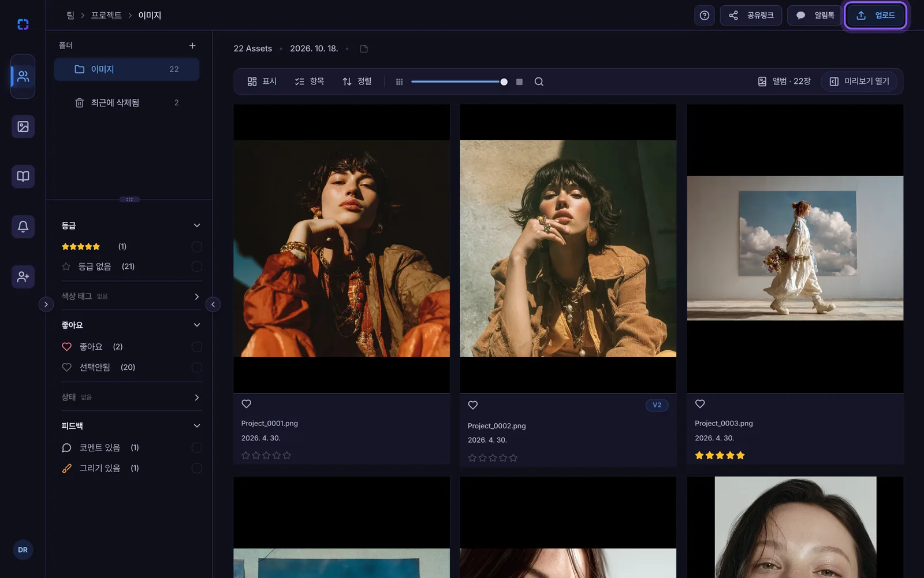Image resolution: width=924 pixels, height=578 pixels.
Task: Click the search magnifier icon
Action: coord(539,81)
